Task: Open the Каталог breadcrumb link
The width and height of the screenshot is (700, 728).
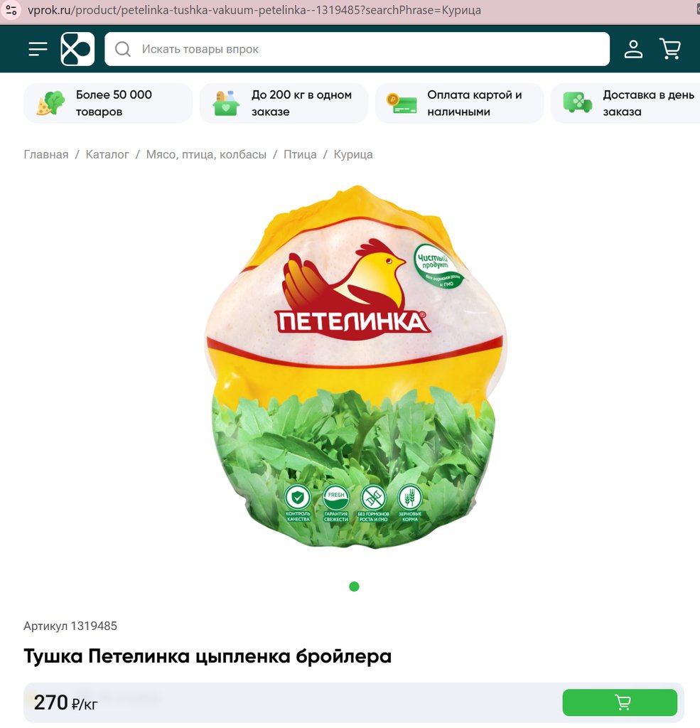Action: click(107, 154)
